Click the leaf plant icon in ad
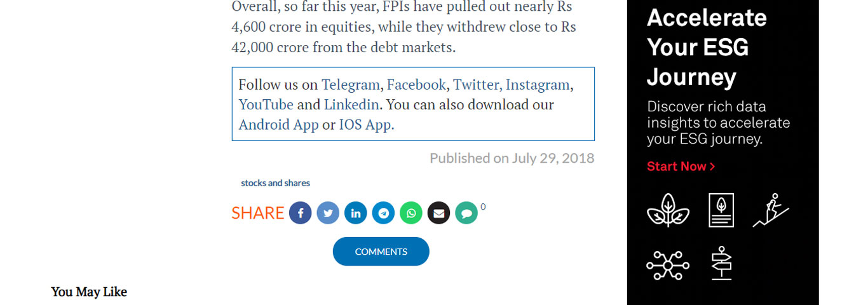 click(x=668, y=210)
